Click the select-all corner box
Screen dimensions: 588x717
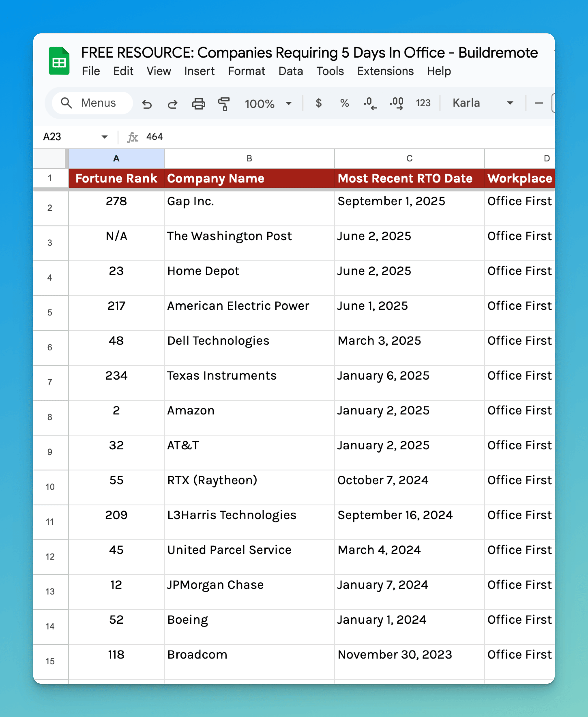[x=50, y=159]
